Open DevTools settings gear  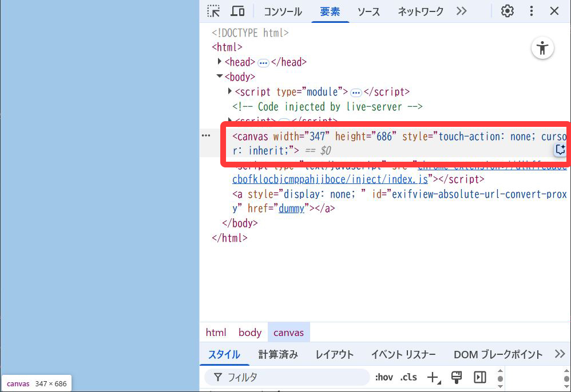pos(507,11)
